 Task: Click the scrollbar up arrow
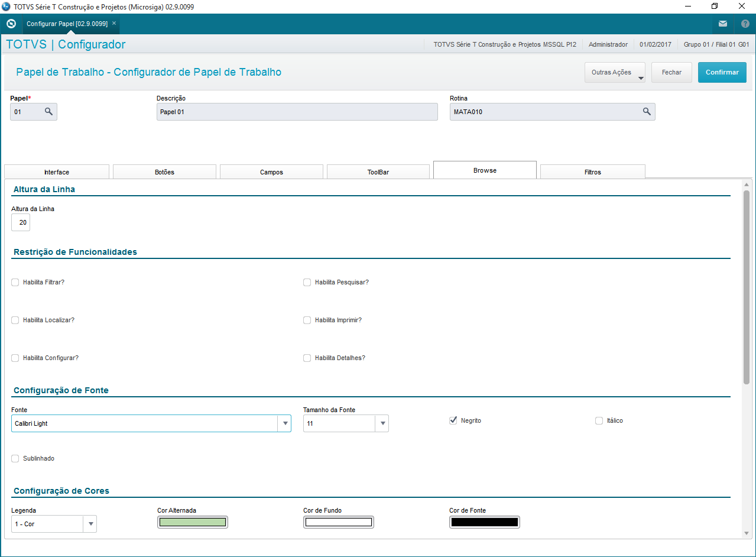pos(747,184)
